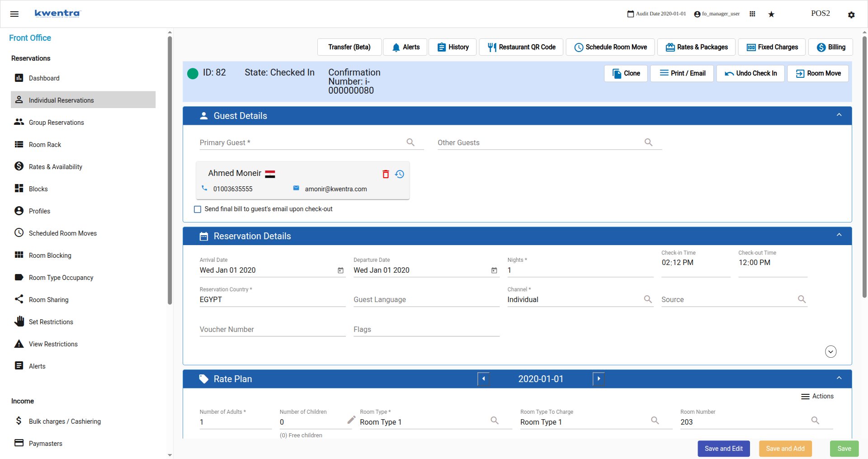Search Room Number with magnifier icon
The width and height of the screenshot is (868, 459).
pyautogui.click(x=815, y=421)
